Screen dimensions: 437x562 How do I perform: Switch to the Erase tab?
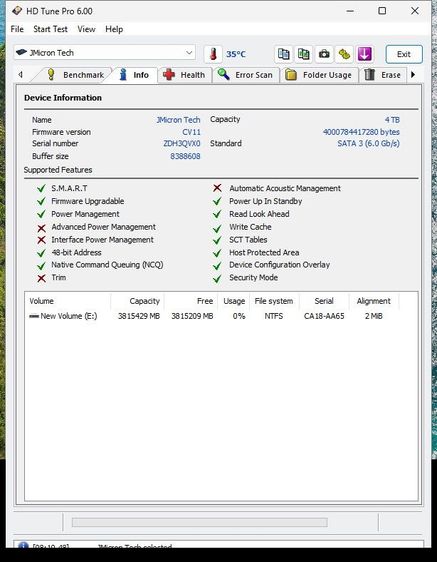(x=383, y=75)
